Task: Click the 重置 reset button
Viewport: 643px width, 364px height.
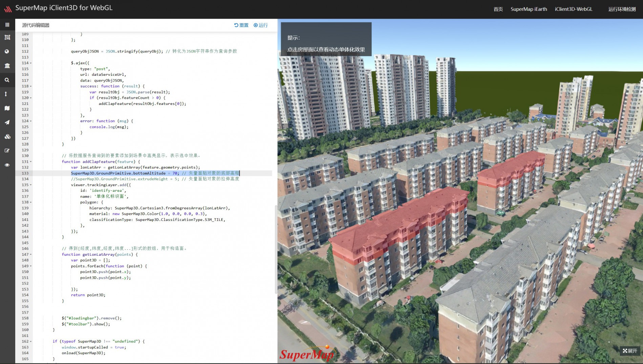Action: (x=241, y=25)
